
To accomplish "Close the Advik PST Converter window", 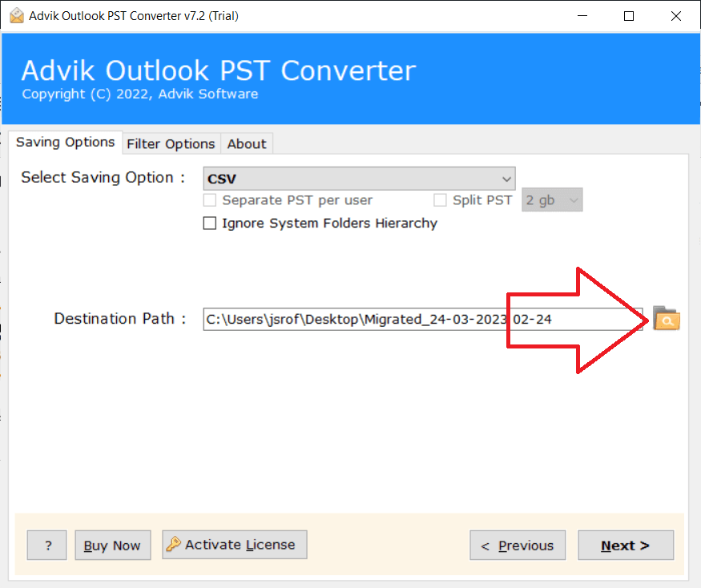I will tap(676, 16).
